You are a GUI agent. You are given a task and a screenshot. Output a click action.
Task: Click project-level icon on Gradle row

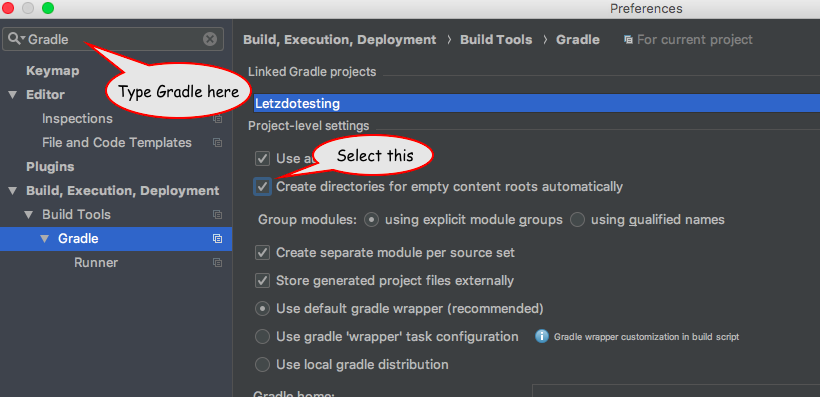point(218,239)
